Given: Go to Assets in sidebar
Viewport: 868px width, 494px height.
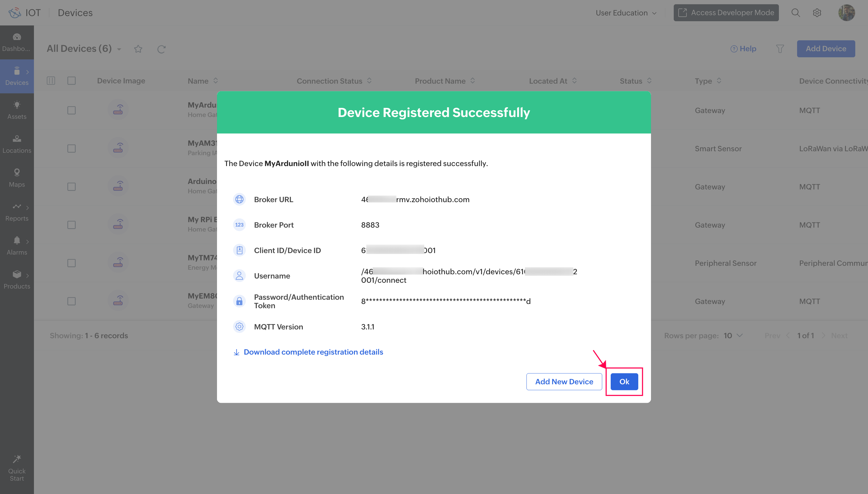Looking at the screenshot, I should coord(17,110).
